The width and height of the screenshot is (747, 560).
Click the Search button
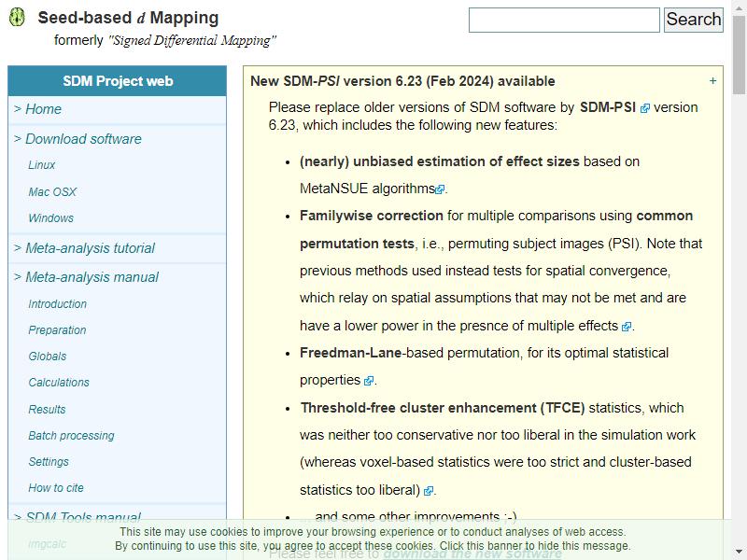tap(694, 20)
